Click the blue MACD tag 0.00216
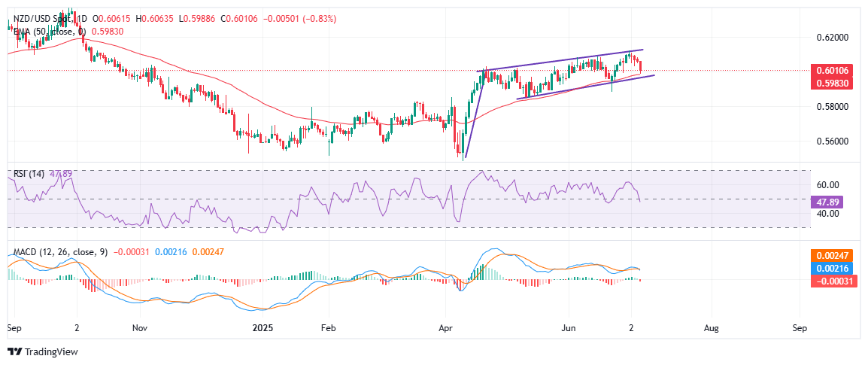This screenshot has height=365, width=868. 832,269
